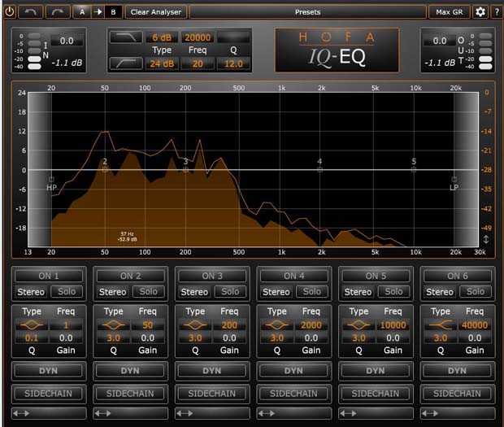Select LP node in the graph

click(454, 179)
